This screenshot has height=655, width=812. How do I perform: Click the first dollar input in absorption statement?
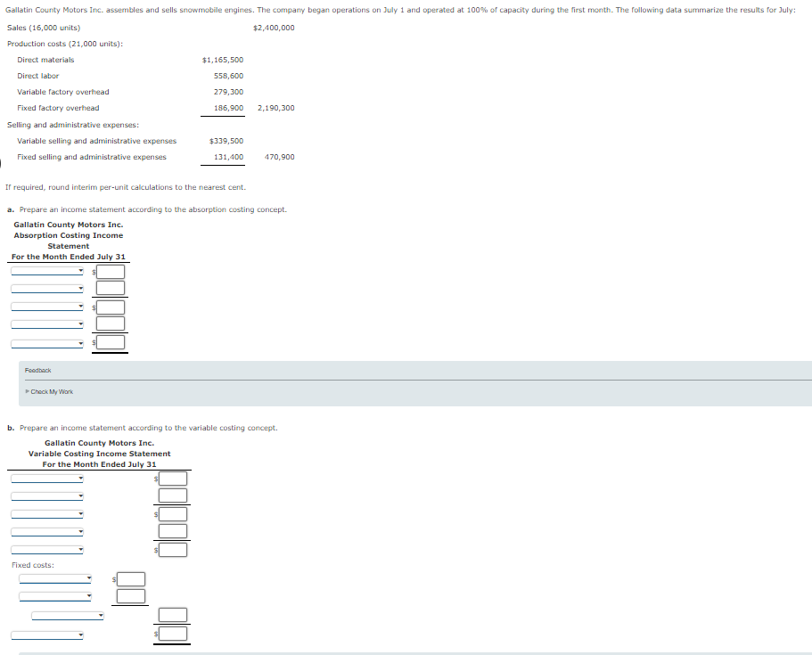[x=110, y=272]
